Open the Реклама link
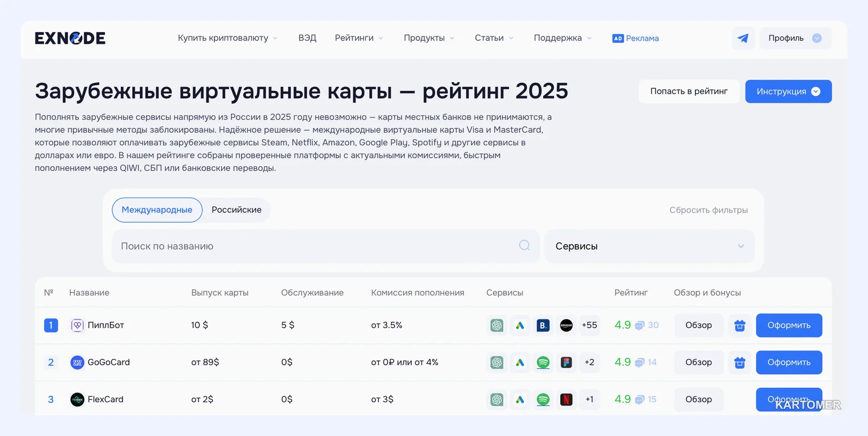The height and width of the screenshot is (436, 868). (x=636, y=38)
